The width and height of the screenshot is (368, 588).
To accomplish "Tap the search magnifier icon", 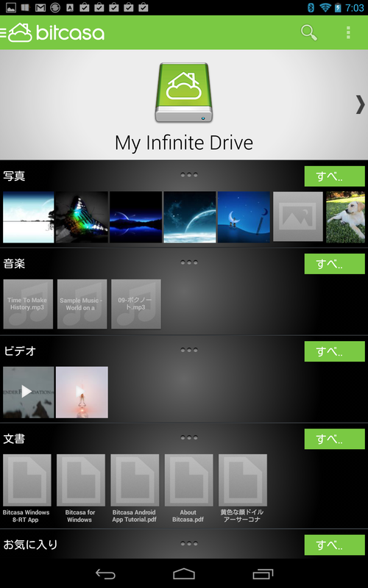I will pos(309,32).
